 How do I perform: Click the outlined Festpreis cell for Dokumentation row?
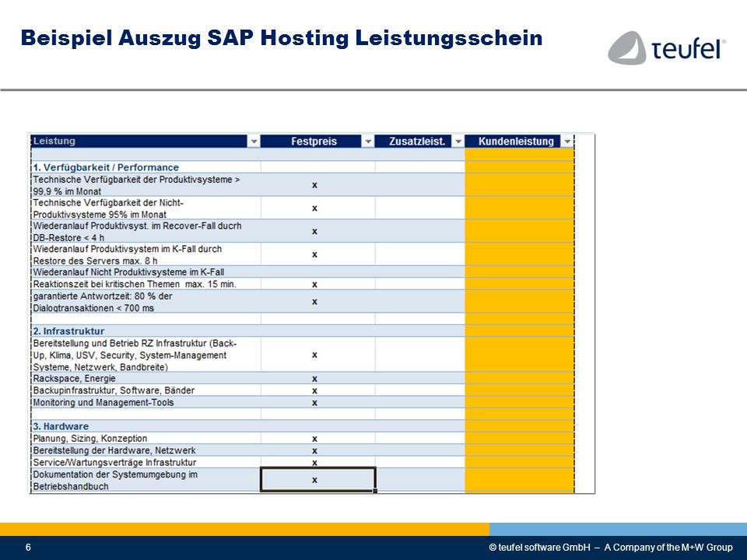[317, 480]
